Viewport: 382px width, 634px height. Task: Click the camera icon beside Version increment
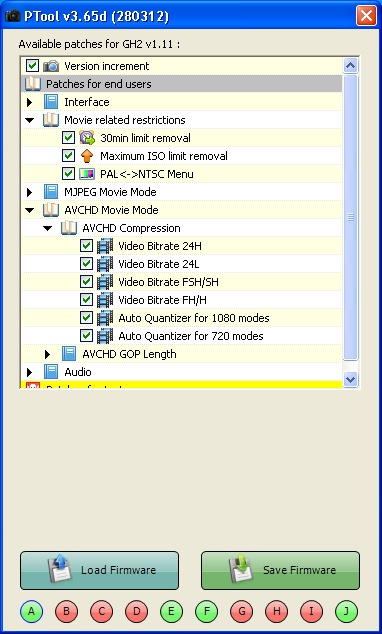(51, 66)
